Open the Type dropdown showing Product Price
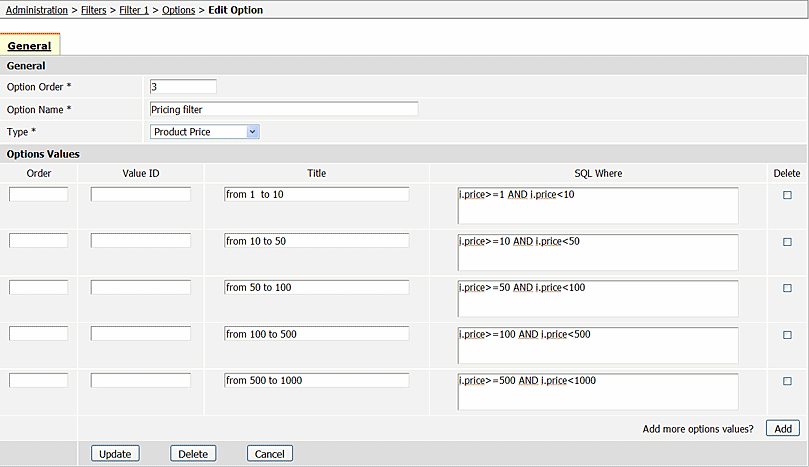 click(x=204, y=132)
